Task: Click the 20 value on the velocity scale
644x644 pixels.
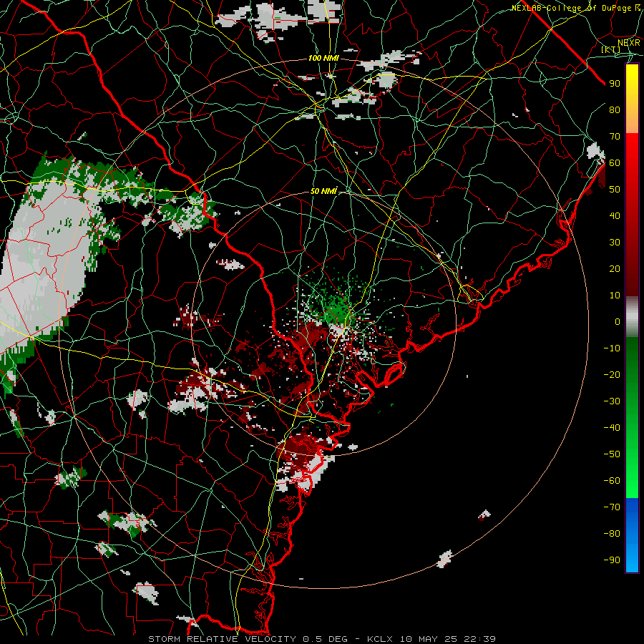Action: click(615, 269)
